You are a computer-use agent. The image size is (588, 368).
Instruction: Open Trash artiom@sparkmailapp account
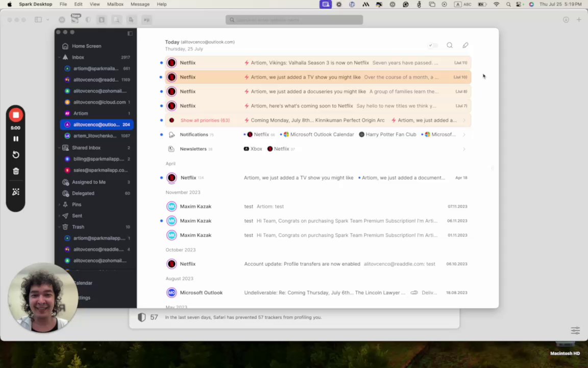pos(97,239)
